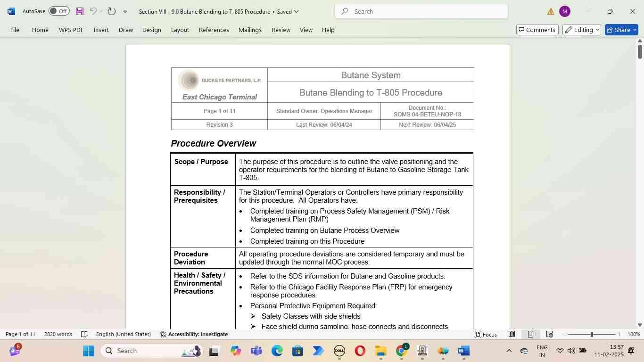The height and width of the screenshot is (362, 644).
Task: Click the Page 1 of 11 status indicator
Action: 20,334
